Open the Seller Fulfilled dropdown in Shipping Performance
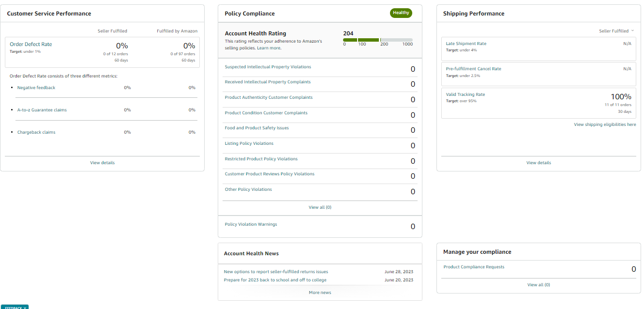Image resolution: width=644 pixels, height=309 pixels. (x=616, y=31)
